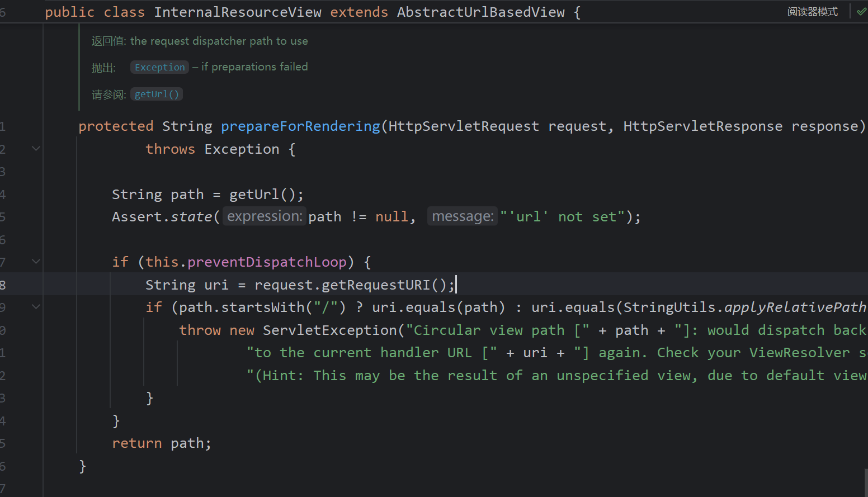This screenshot has height=497, width=868.
Task: Click the "'url' not set" string literal
Action: click(x=562, y=217)
